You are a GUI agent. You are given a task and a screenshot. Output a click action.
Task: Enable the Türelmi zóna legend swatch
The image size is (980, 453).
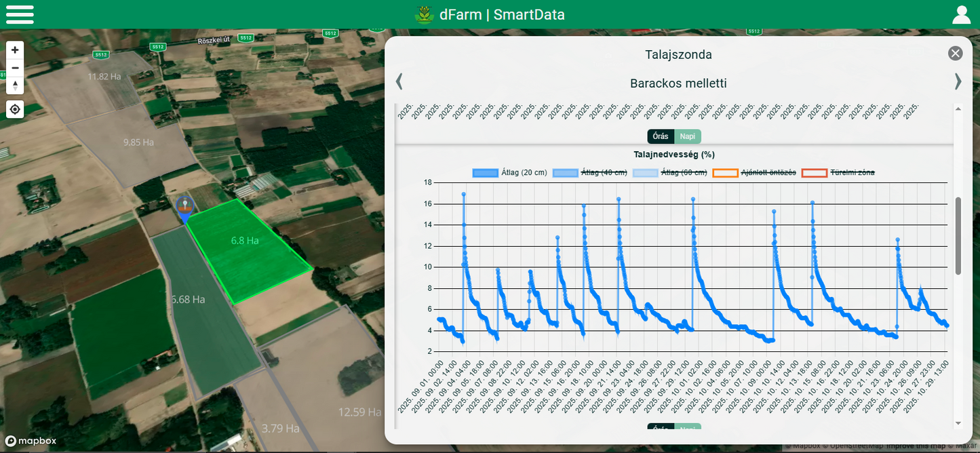coord(815,173)
